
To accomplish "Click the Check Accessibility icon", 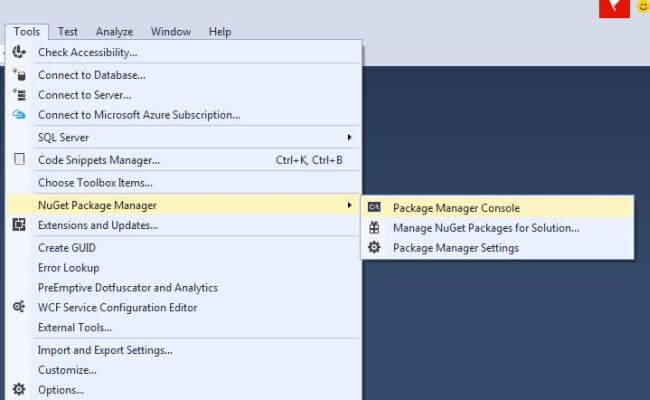I will [x=19, y=52].
